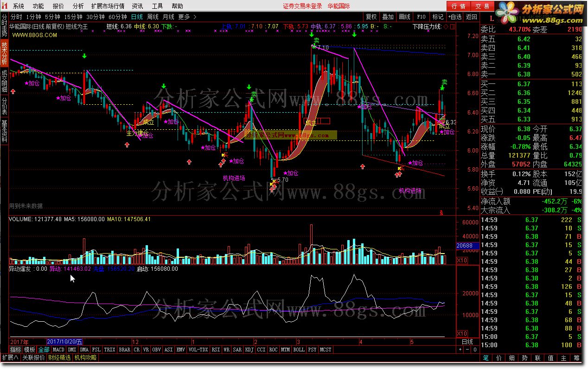Click 华能国际 title link
Viewport: 588px width, 369px height.
339,6
